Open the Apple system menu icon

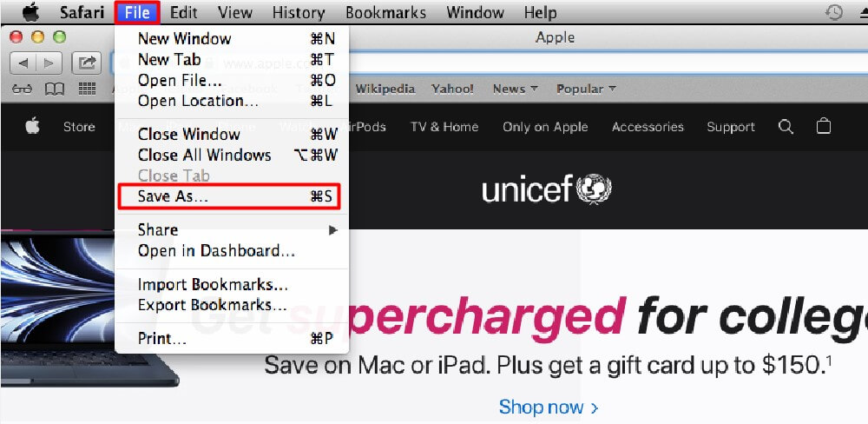[x=31, y=11]
